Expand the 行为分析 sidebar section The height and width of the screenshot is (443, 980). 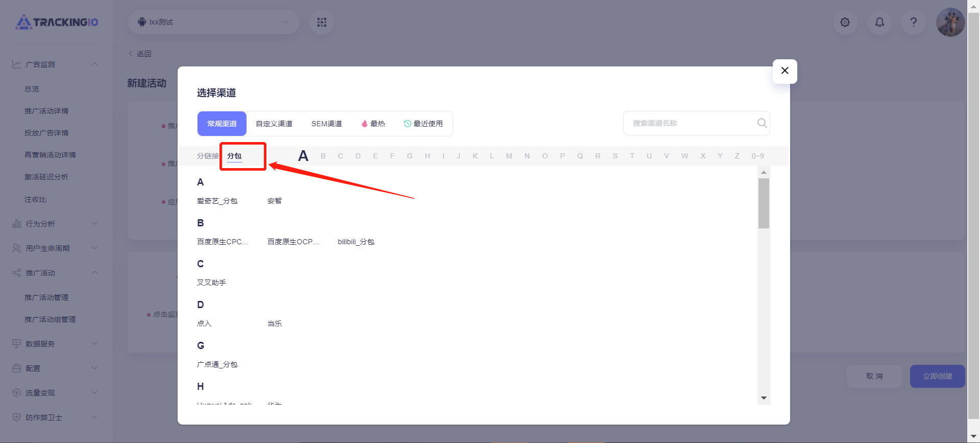55,224
